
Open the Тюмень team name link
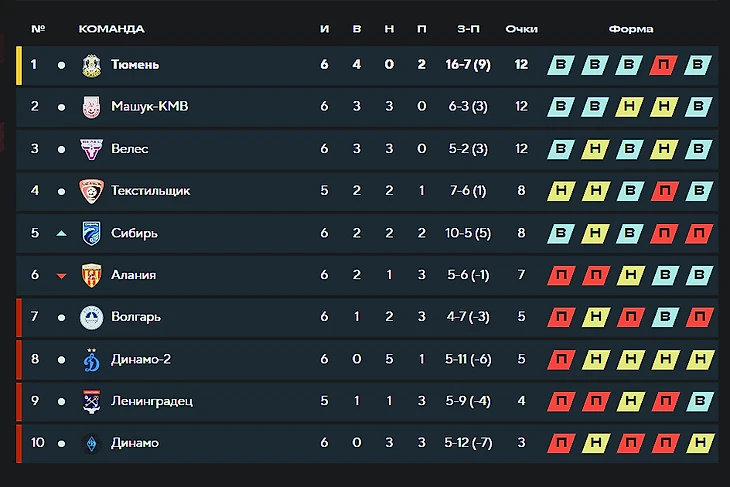[135, 65]
